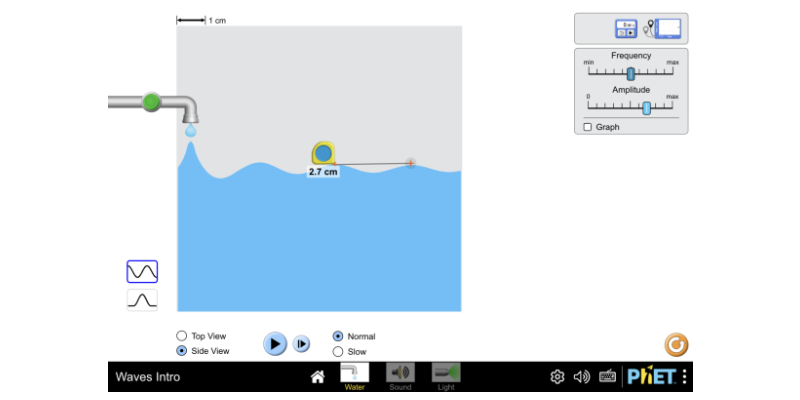Click the green faucet valve button
The image size is (800, 400).
151,102
